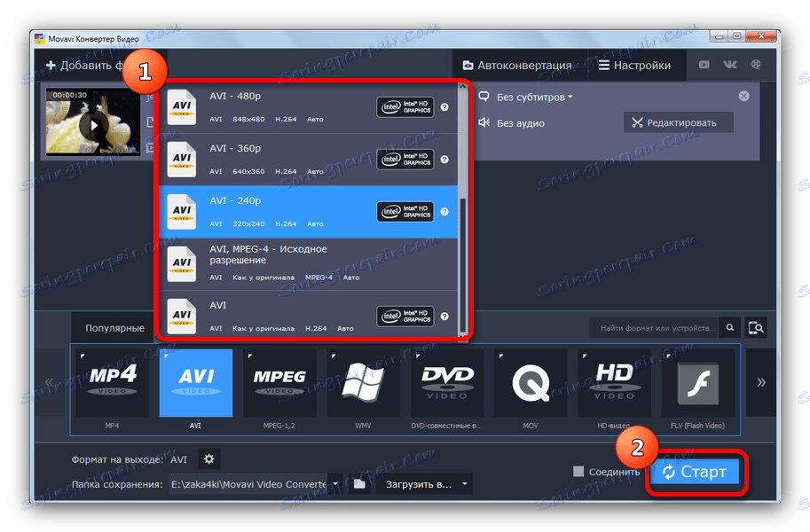Open the YouTube icon in top bar
810x532 pixels.
pos(704,65)
